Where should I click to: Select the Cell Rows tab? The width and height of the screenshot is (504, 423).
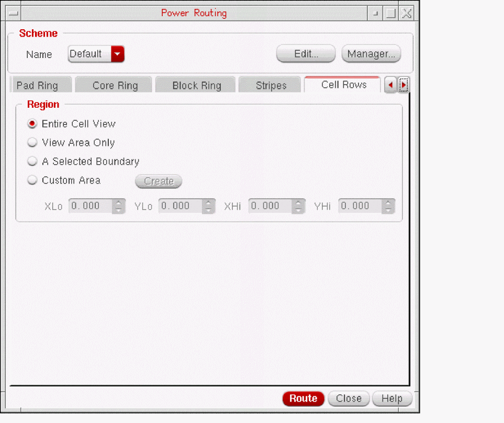tap(343, 85)
